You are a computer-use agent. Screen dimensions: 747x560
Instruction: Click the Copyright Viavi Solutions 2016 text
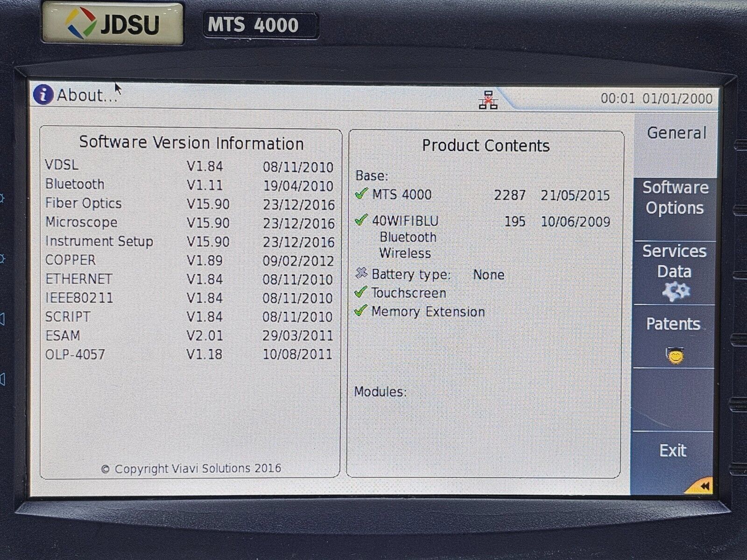pyautogui.click(x=191, y=469)
